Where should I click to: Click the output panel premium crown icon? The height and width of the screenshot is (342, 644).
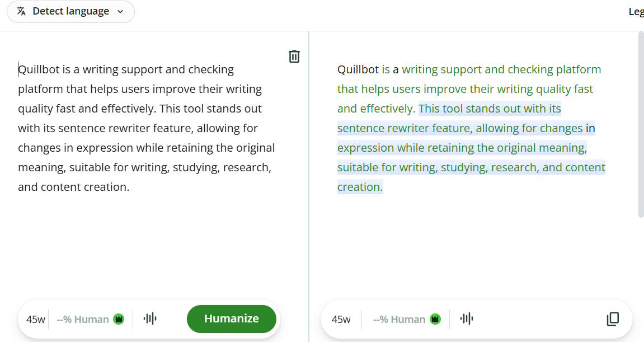pyautogui.click(x=435, y=319)
